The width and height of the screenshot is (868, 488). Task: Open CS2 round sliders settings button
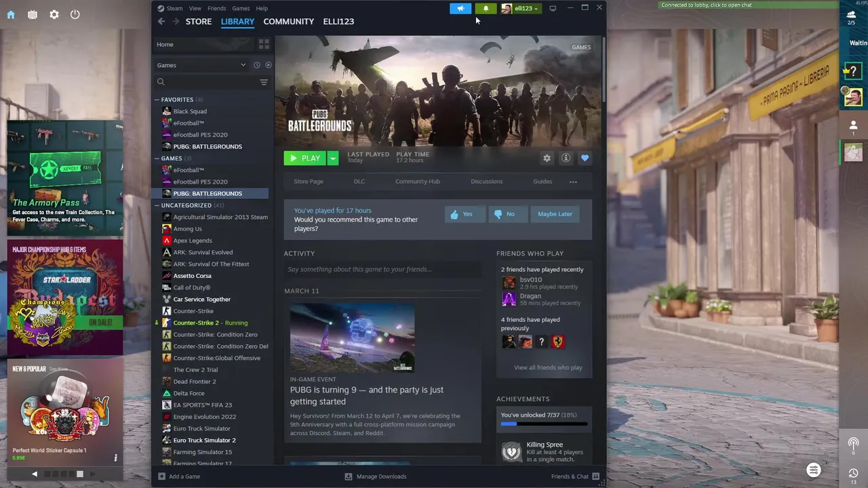tap(814, 470)
